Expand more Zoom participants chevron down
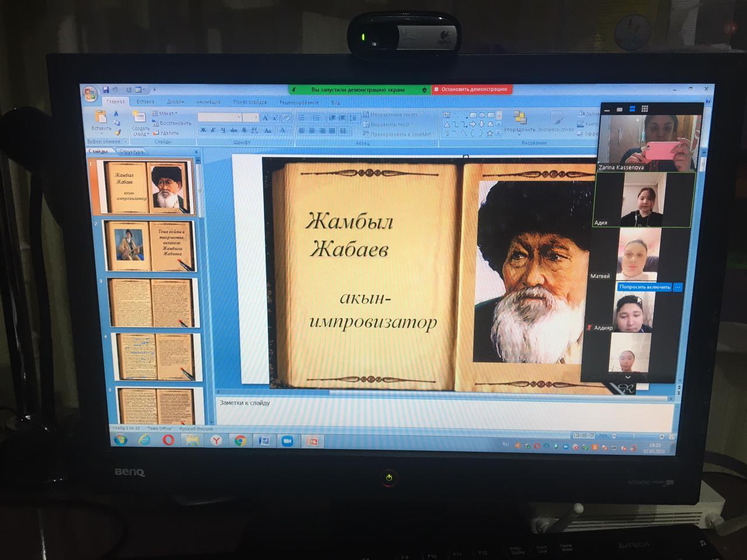Image resolution: width=747 pixels, height=560 pixels. click(x=627, y=377)
